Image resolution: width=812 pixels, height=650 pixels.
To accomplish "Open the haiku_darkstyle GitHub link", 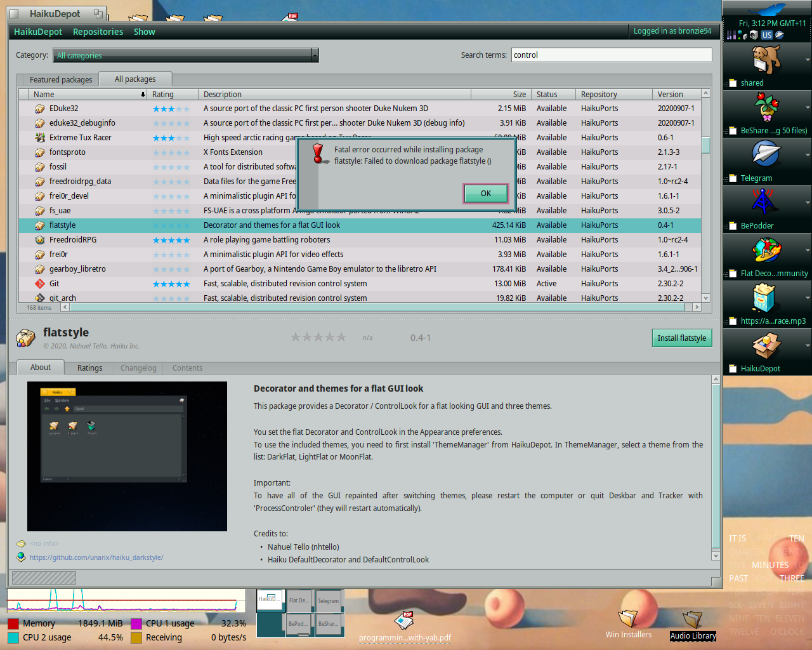I will tap(96, 557).
